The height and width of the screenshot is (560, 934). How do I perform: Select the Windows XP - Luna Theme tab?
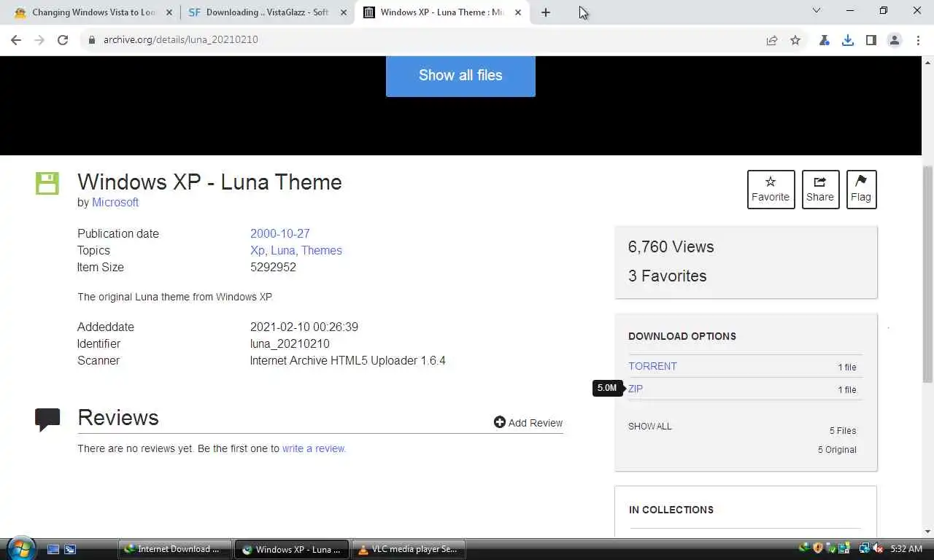coord(442,12)
